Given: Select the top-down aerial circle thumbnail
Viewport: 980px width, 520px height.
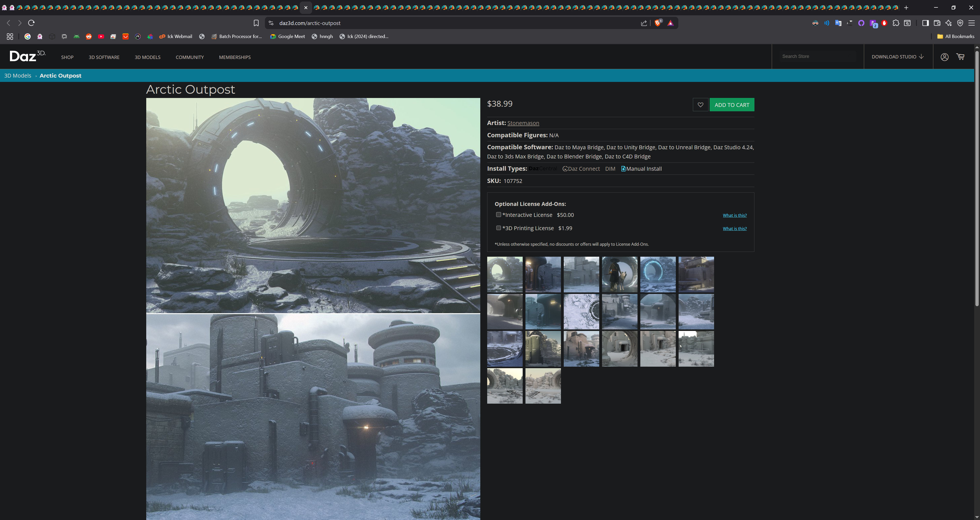Looking at the screenshot, I should [581, 312].
